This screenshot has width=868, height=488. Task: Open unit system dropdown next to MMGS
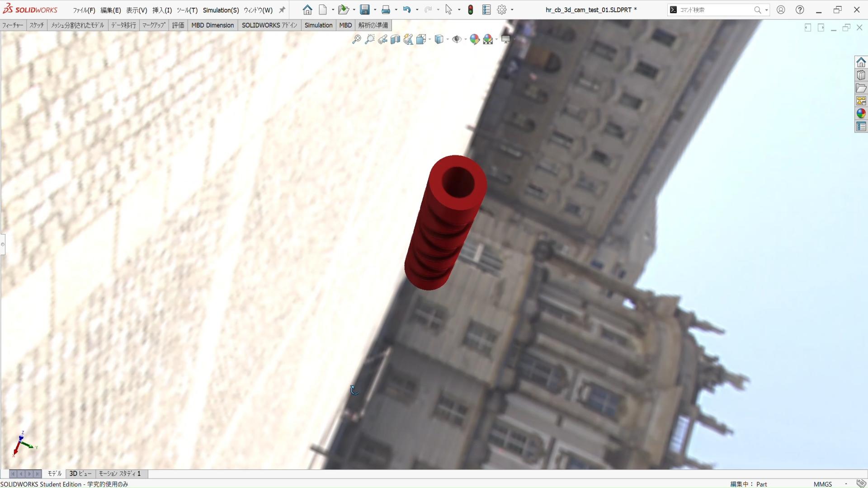click(846, 484)
